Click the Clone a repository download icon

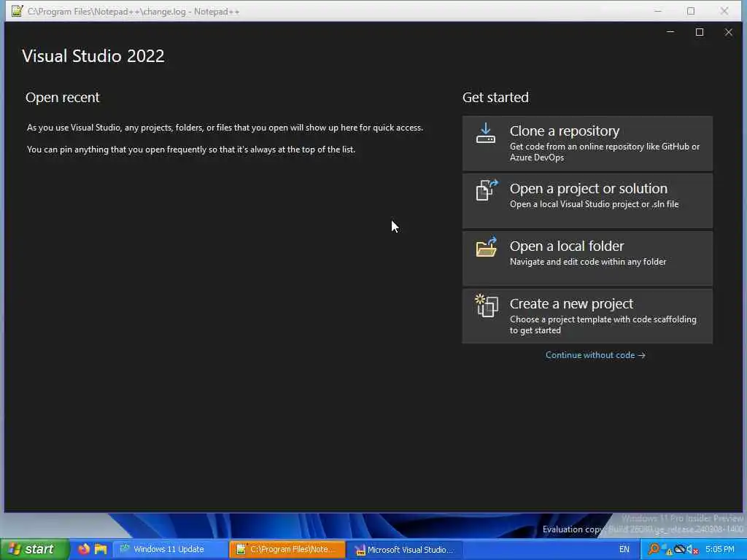[486, 133]
